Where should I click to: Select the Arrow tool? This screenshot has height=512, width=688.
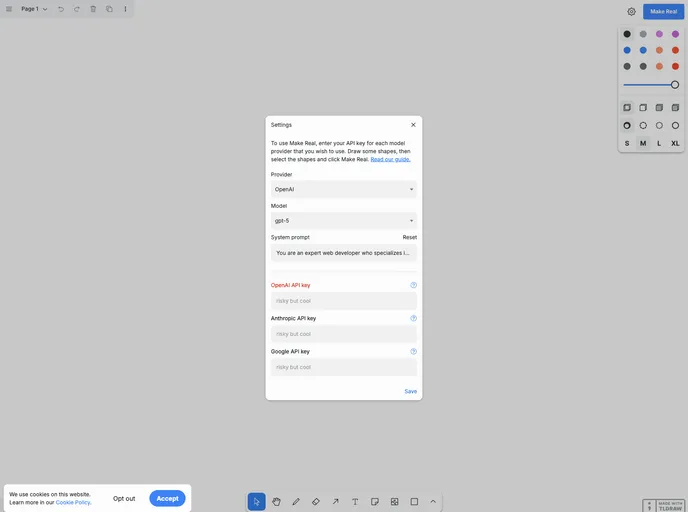(335, 501)
